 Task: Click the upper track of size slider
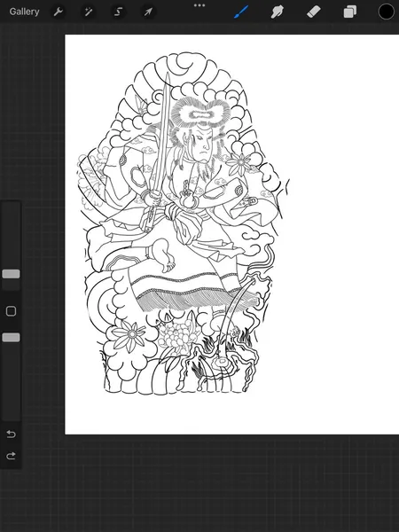11,236
